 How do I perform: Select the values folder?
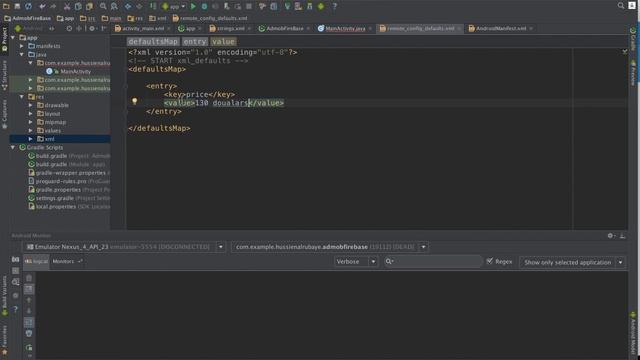(x=53, y=131)
